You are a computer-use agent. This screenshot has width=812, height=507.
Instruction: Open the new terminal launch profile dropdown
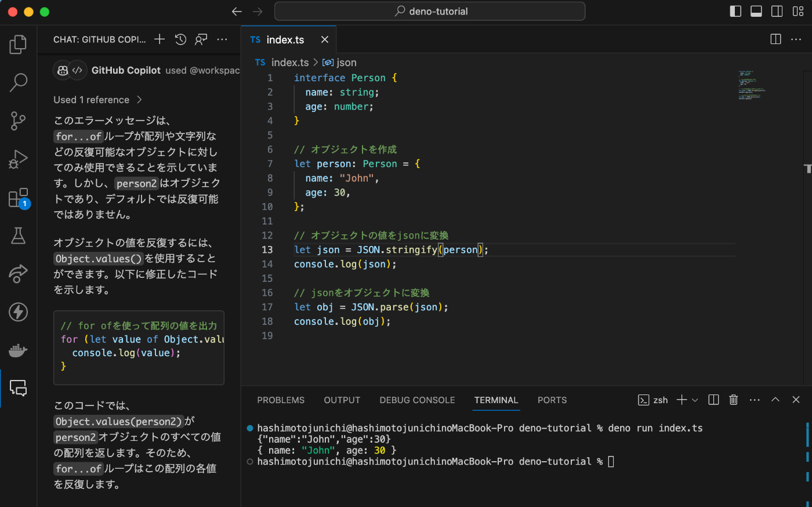pyautogui.click(x=695, y=400)
